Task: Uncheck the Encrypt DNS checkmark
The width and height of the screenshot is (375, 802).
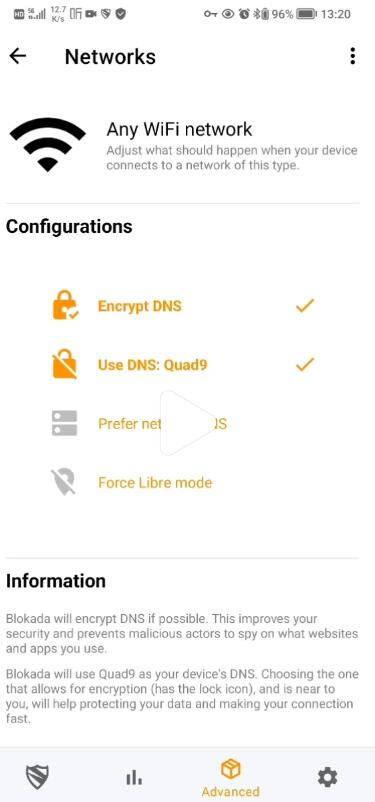Action: (x=304, y=306)
